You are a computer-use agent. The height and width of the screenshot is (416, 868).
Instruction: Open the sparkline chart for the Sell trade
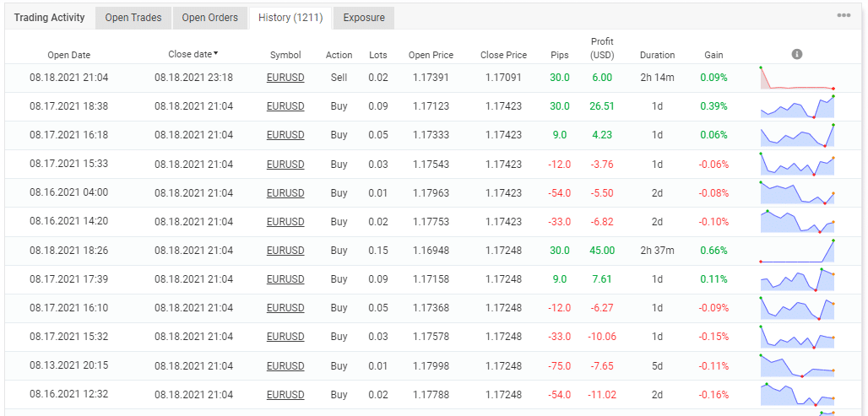click(x=797, y=78)
